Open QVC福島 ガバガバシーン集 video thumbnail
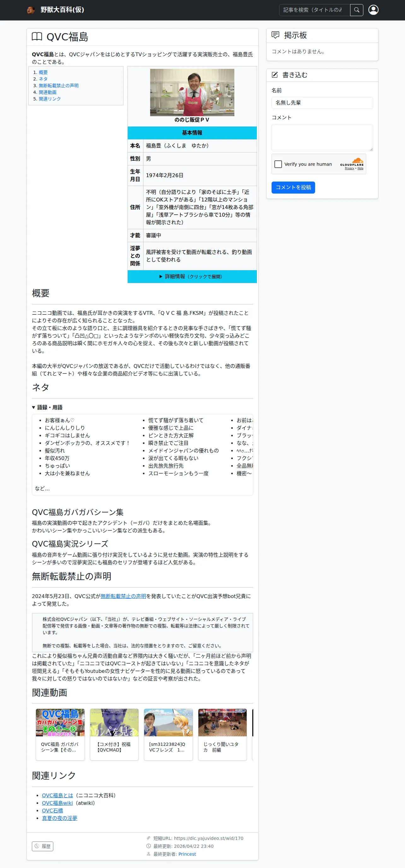Viewport: 405px width, 868px height. 60,722
